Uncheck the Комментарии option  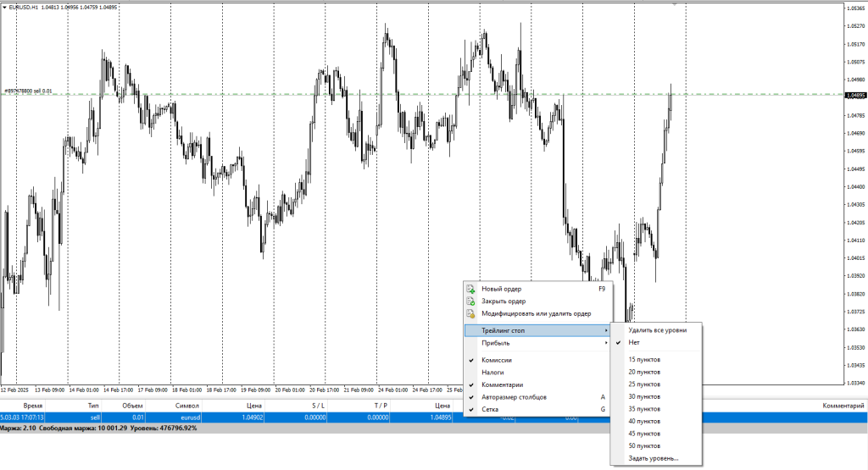(503, 384)
